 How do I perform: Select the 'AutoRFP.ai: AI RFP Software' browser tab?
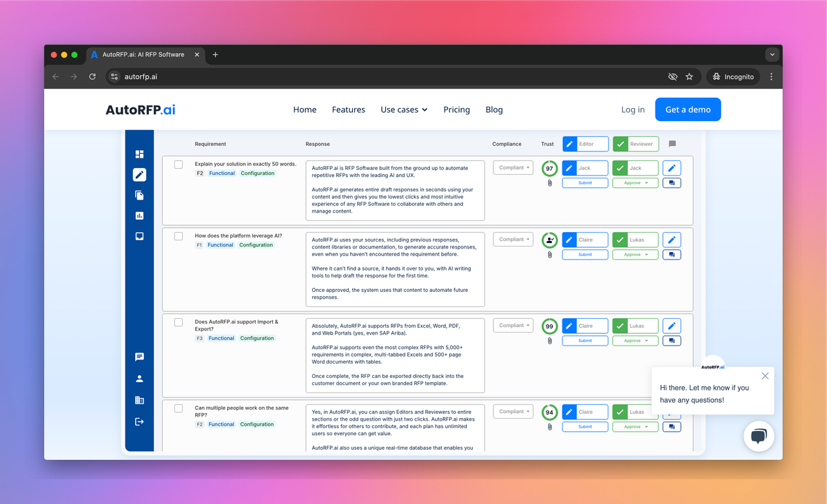point(144,54)
